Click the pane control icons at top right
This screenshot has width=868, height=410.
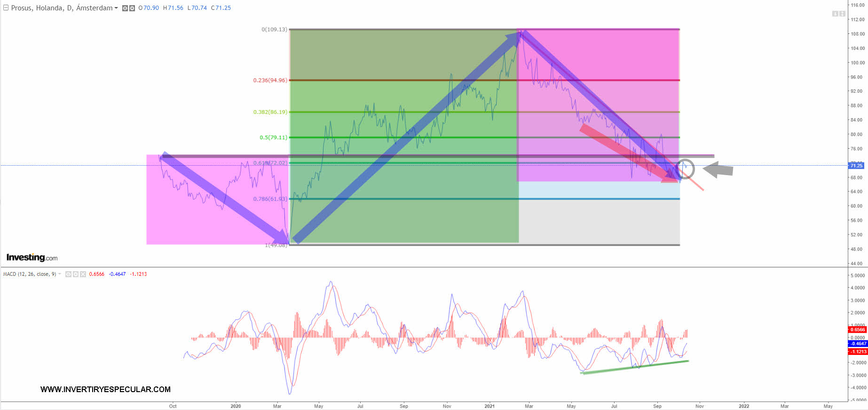(838, 14)
